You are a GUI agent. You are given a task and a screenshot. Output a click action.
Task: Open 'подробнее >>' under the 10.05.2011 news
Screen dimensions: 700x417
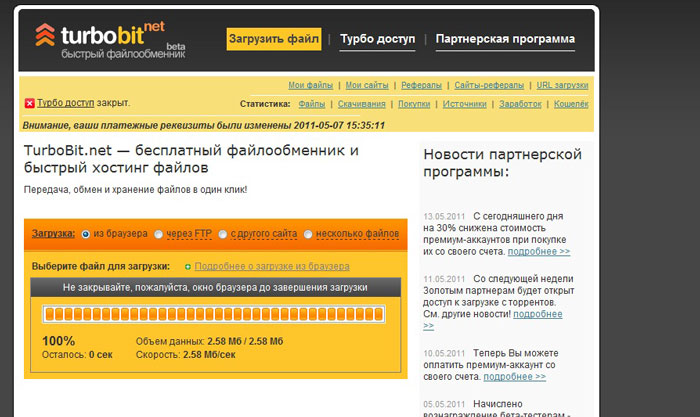(514, 376)
